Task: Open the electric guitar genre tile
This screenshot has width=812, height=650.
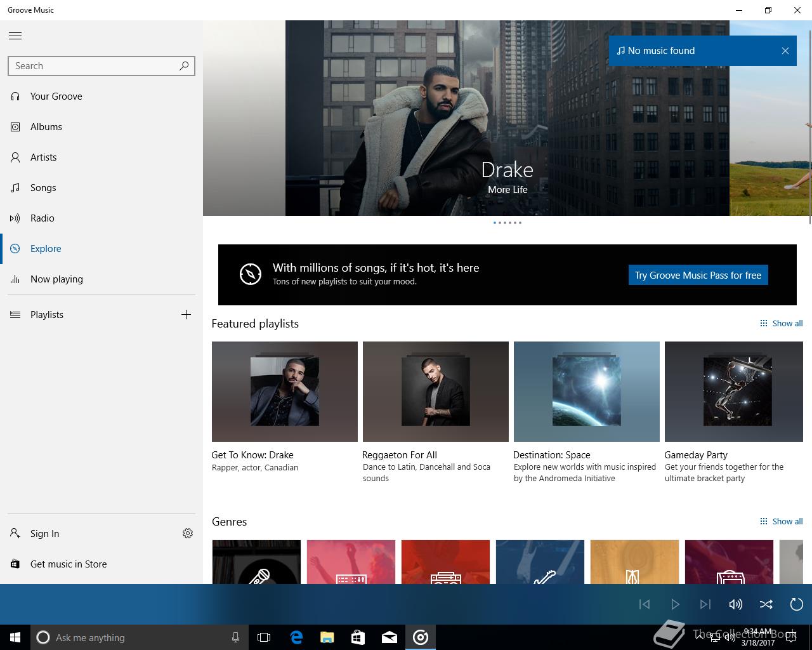Action: point(540,562)
